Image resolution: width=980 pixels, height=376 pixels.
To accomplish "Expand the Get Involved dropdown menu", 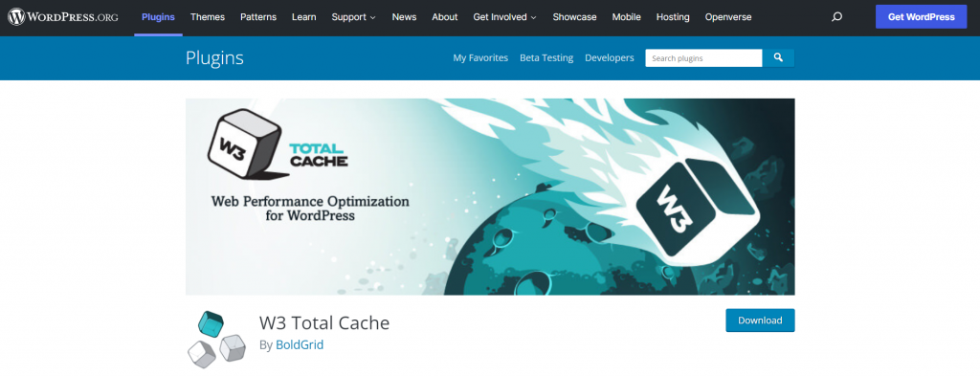I will click(x=505, y=17).
